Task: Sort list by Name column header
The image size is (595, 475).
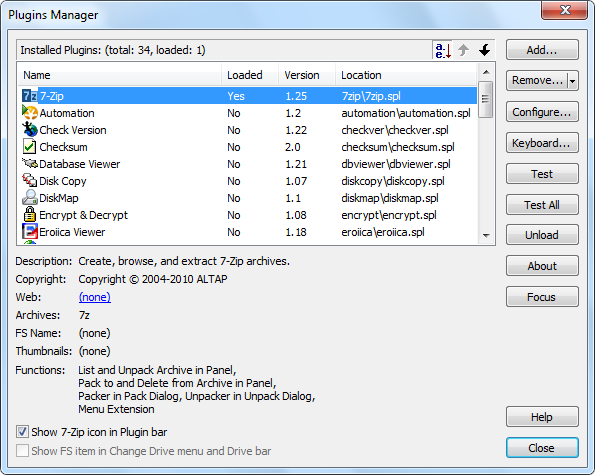Action: 119,75
